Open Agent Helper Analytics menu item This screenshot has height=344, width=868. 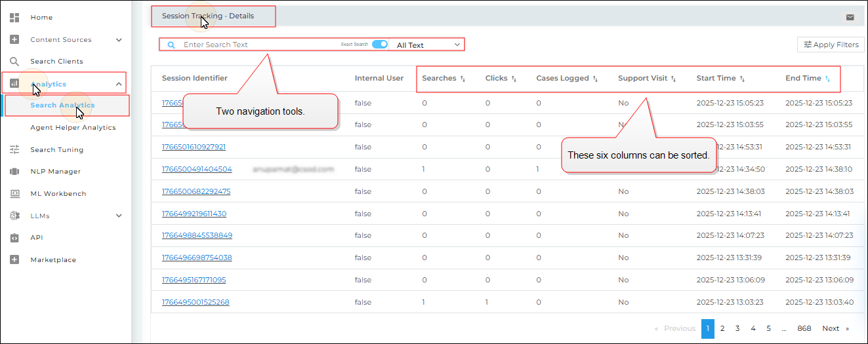[x=73, y=128]
